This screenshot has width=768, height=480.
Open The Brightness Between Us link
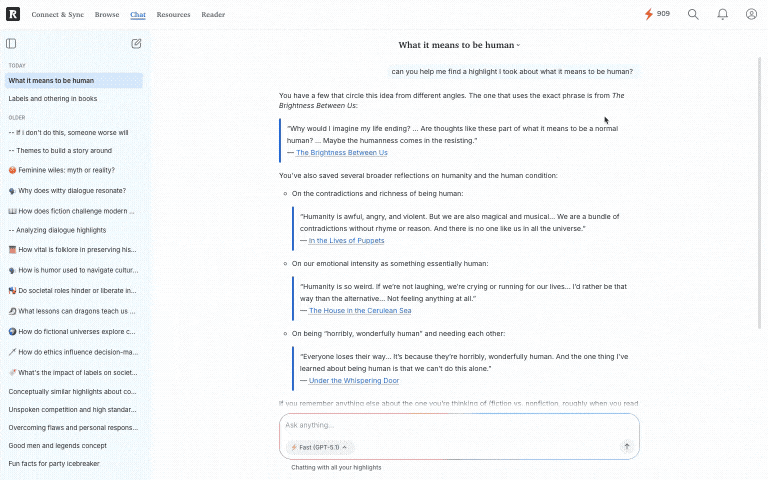tap(341, 153)
